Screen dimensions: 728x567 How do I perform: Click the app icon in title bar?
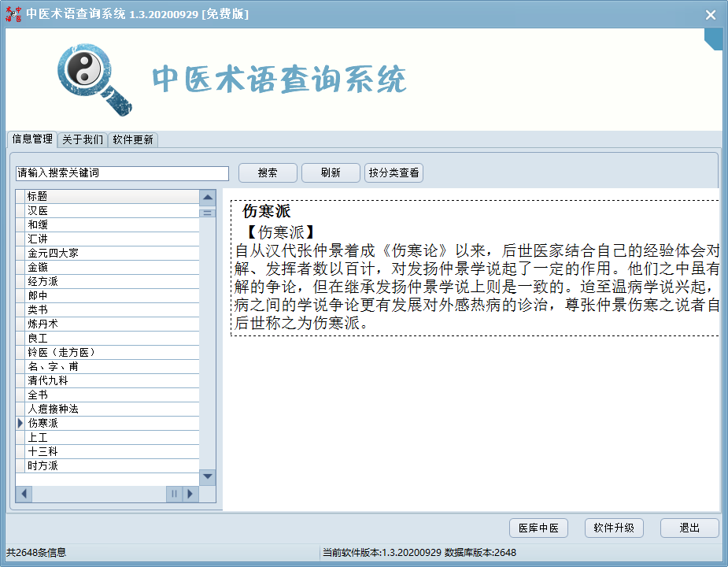click(x=13, y=14)
